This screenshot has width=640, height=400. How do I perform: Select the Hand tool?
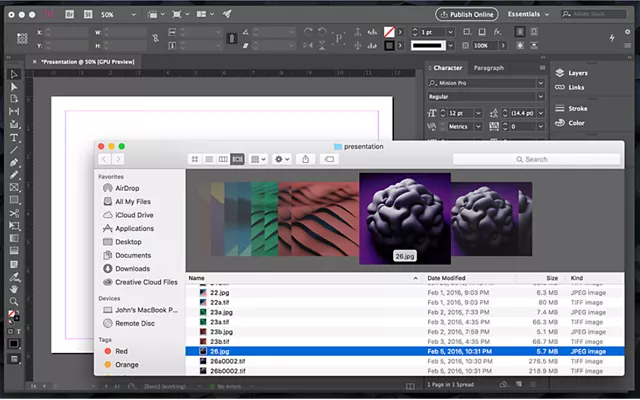tap(14, 288)
